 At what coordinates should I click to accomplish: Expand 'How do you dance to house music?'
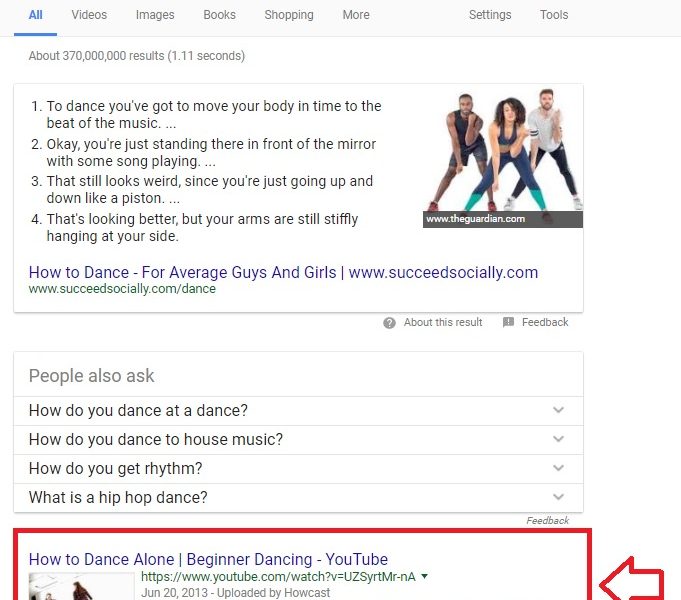coord(298,440)
